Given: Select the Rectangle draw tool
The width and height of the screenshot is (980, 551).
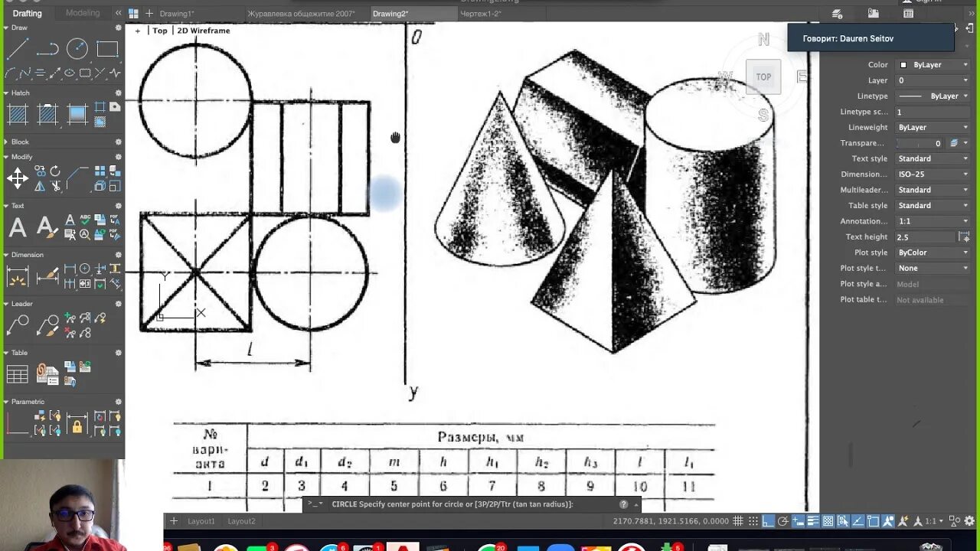Looking at the screenshot, I should tap(107, 50).
